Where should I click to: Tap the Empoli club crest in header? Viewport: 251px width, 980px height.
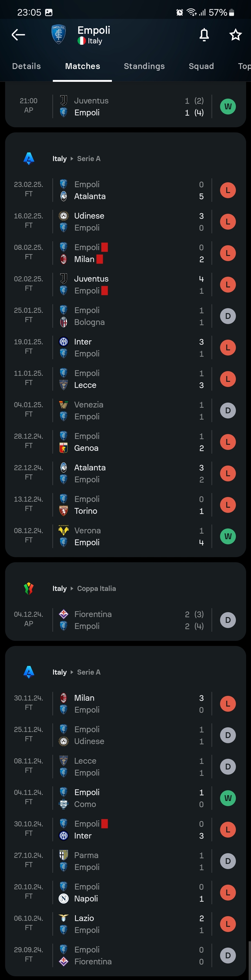59,34
